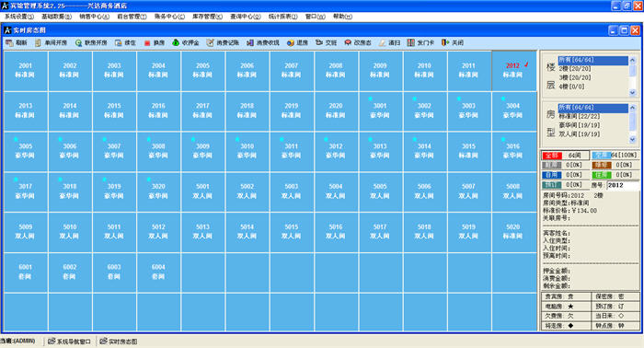Image resolution: width=644 pixels, height=348 pixels.
Task: Switch to 实时房态图 status bar tab
Action: (119, 342)
